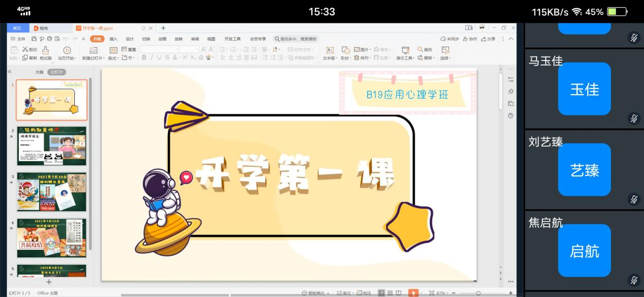Open the New Slide (新建幻灯片) dropdown
Viewport: 644px width, 297px height.
[x=94, y=58]
